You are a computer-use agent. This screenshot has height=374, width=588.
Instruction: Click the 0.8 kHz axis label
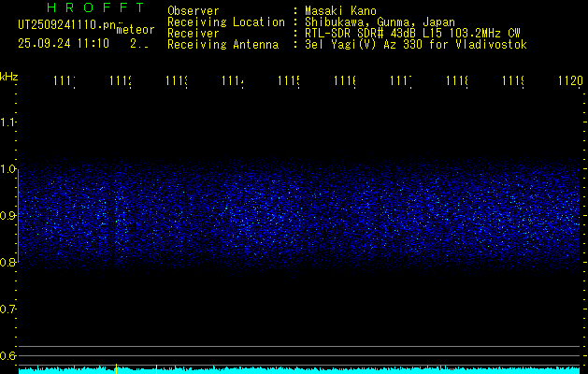(x=7, y=263)
